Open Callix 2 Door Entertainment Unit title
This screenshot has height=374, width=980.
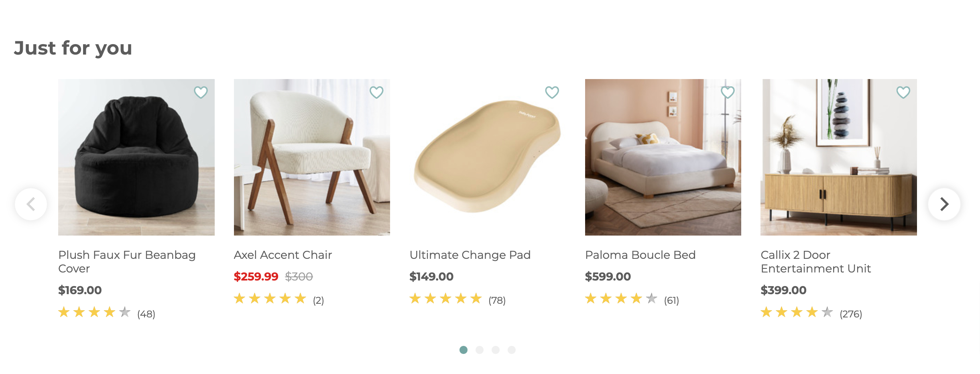pyautogui.click(x=816, y=262)
